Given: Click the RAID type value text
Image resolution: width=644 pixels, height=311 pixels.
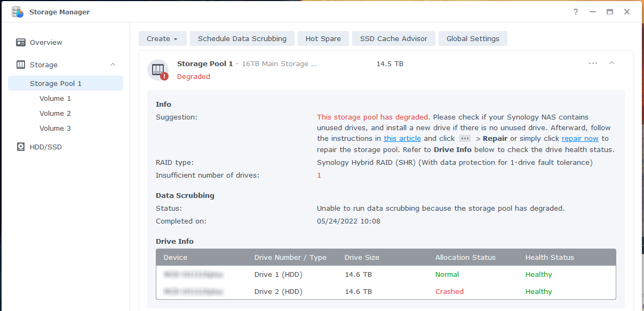Looking at the screenshot, I should tap(455, 162).
